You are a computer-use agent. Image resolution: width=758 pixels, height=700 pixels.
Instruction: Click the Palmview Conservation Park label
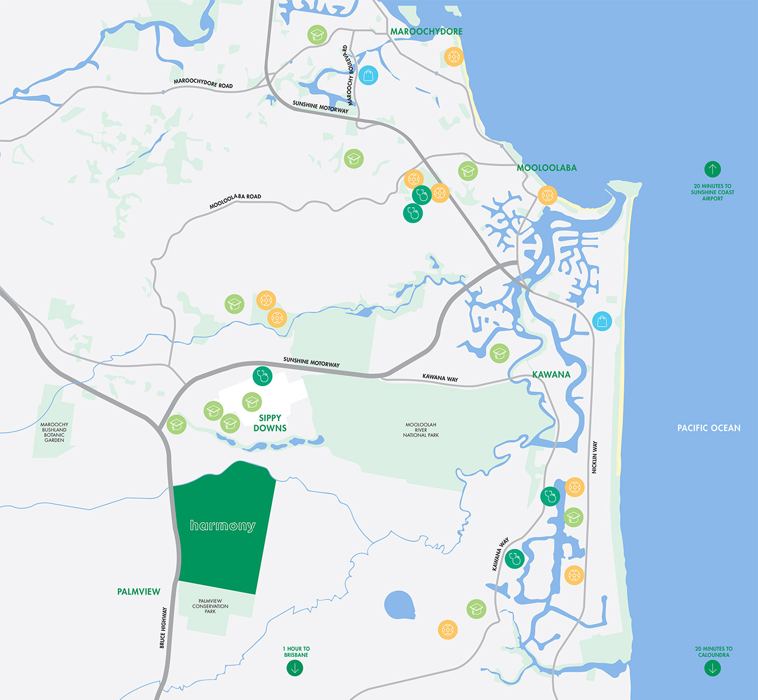coord(210,606)
